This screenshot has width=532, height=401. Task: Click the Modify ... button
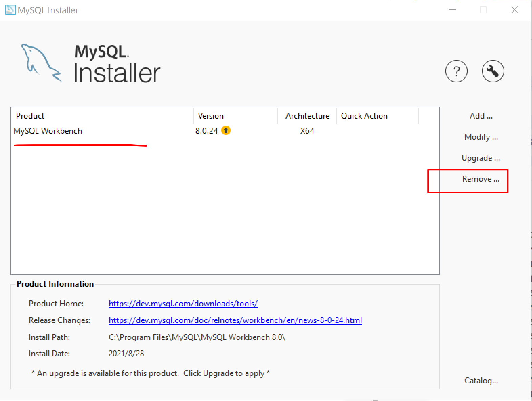point(481,137)
